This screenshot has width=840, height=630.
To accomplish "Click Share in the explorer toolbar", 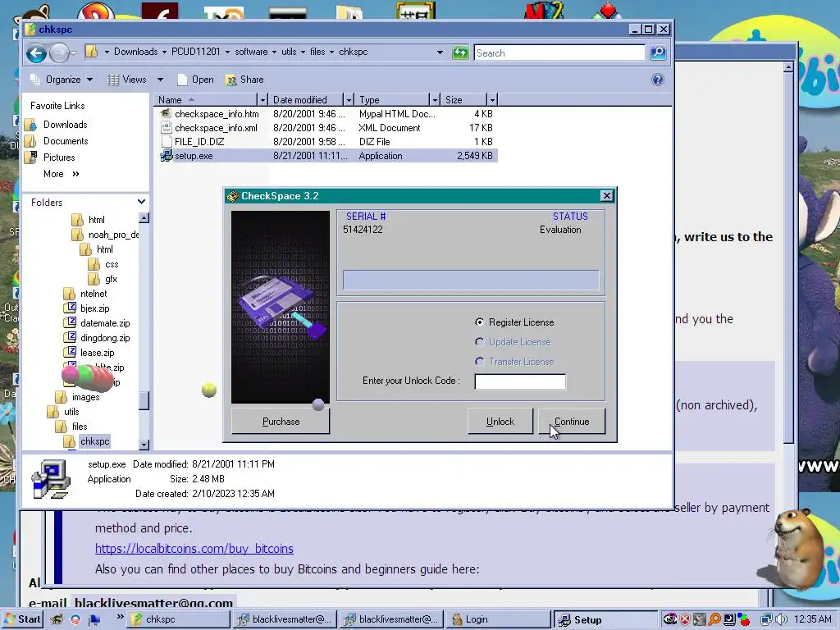I will coord(244,80).
